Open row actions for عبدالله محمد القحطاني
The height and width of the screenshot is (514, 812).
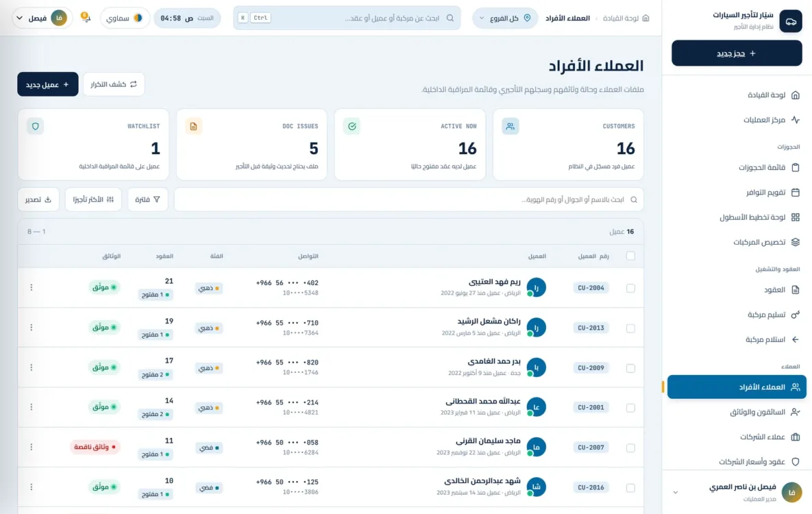click(x=32, y=407)
